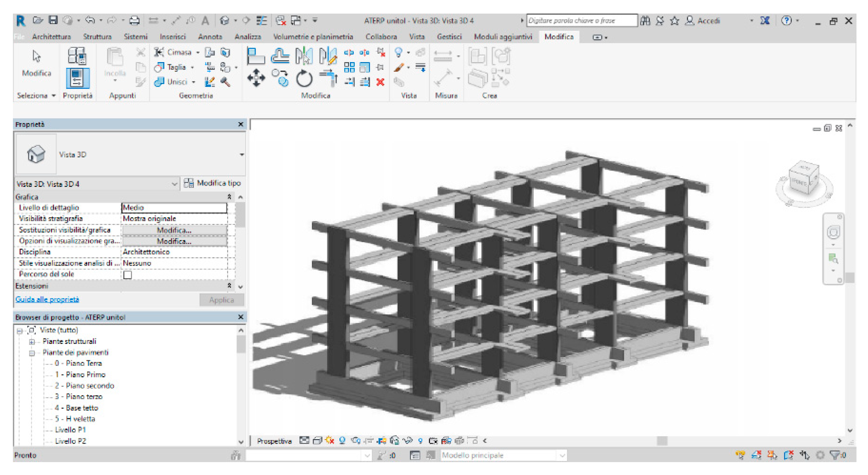This screenshot has height=475, width=868.
Task: Collapse the Grafica properties section
Action: (229, 197)
